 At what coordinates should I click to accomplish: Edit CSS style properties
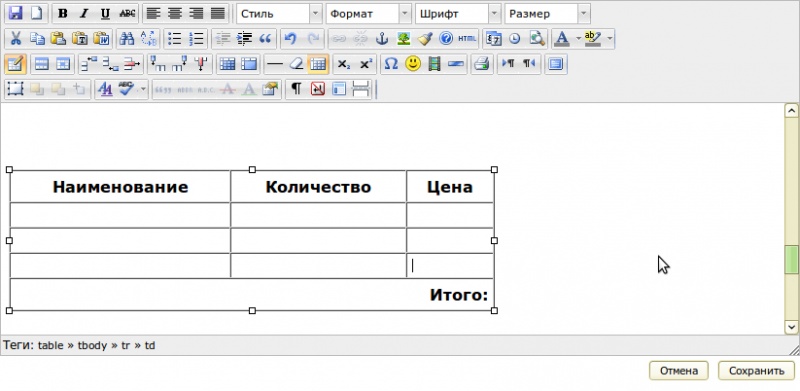pos(105,89)
